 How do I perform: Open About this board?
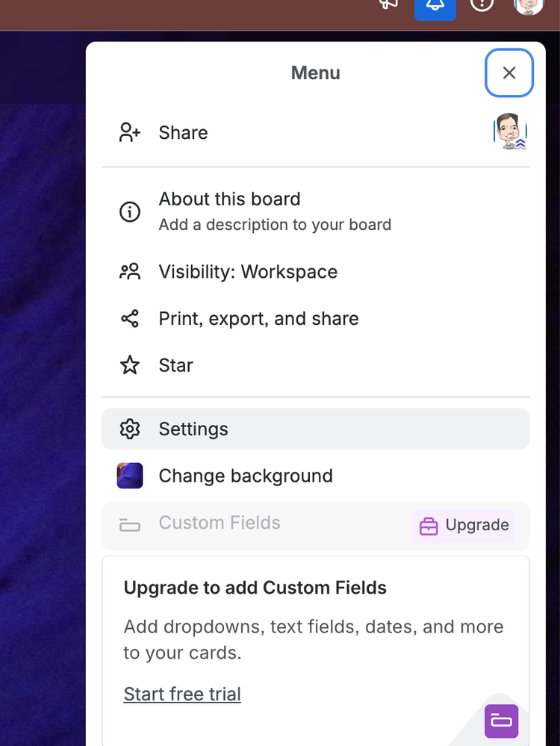pyautogui.click(x=229, y=199)
